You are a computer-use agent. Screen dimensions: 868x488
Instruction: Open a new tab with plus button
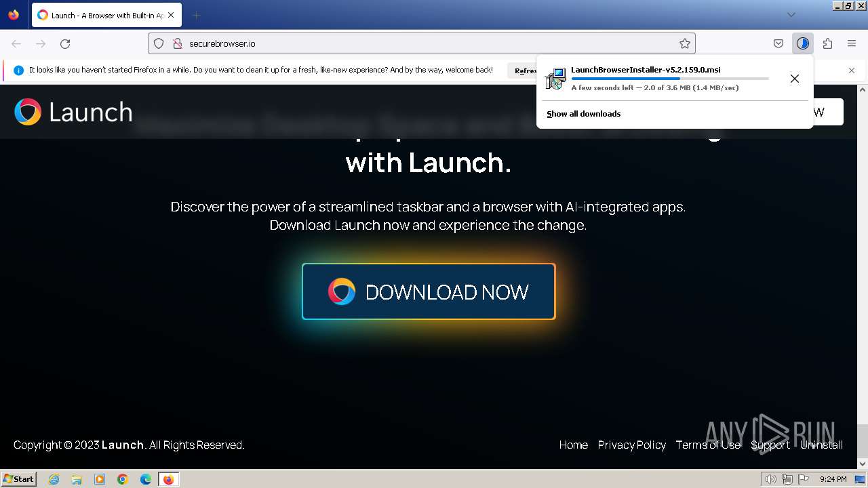click(x=196, y=15)
